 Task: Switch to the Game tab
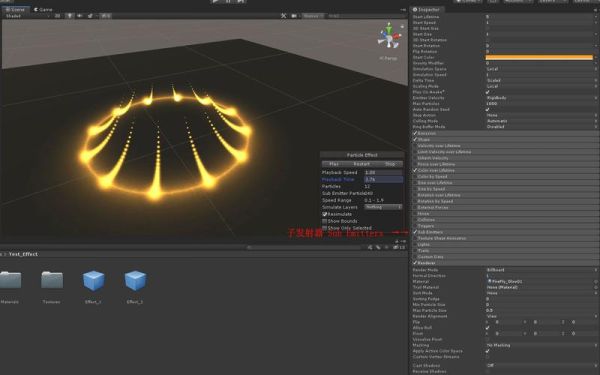(x=43, y=9)
